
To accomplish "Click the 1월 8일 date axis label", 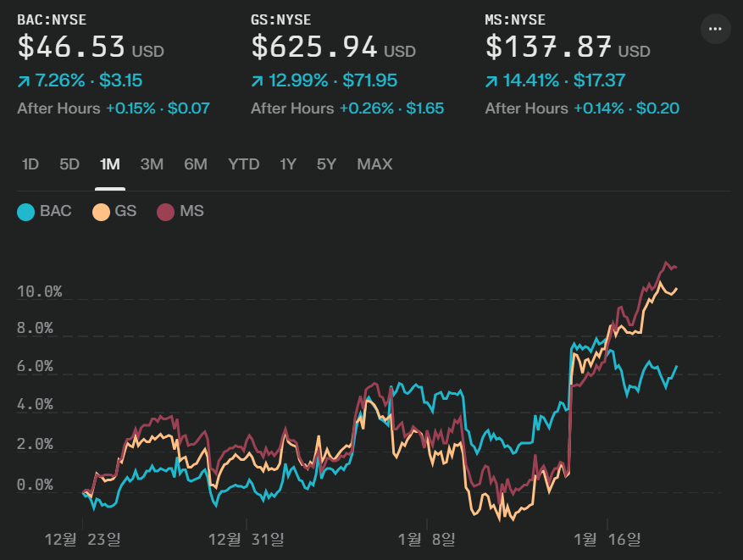I will pos(426,539).
